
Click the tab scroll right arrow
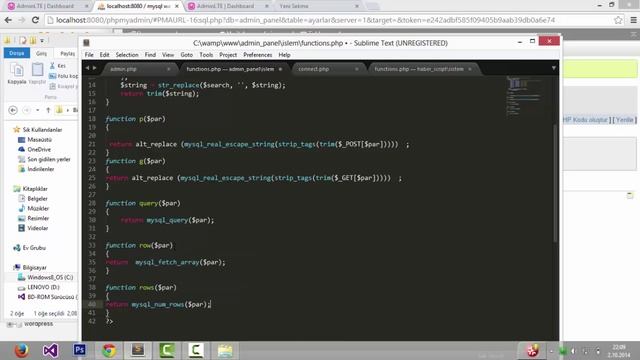94,68
